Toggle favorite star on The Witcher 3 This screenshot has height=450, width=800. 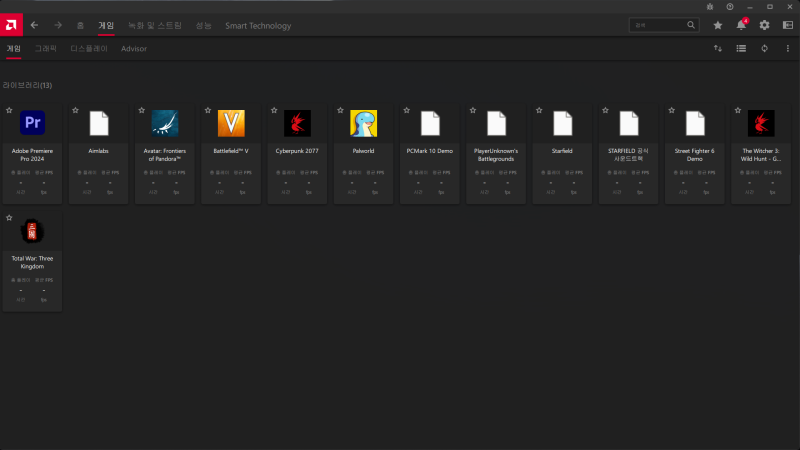click(738, 110)
